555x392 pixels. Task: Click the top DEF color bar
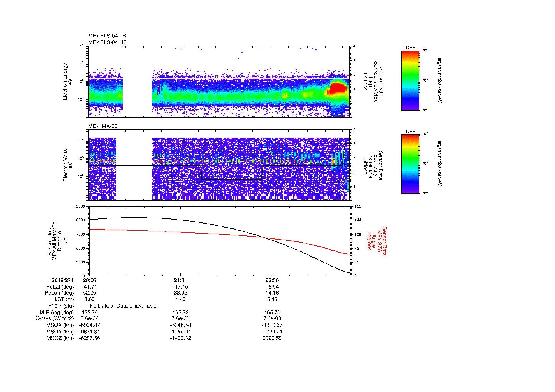tap(410, 80)
